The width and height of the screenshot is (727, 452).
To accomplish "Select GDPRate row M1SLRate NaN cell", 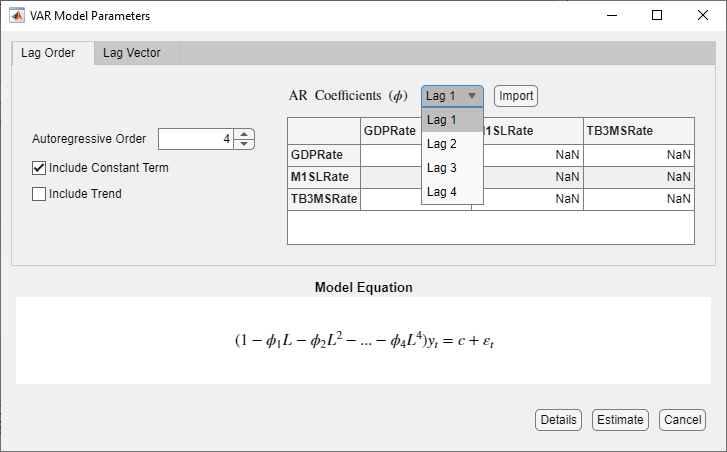I will coord(533,155).
